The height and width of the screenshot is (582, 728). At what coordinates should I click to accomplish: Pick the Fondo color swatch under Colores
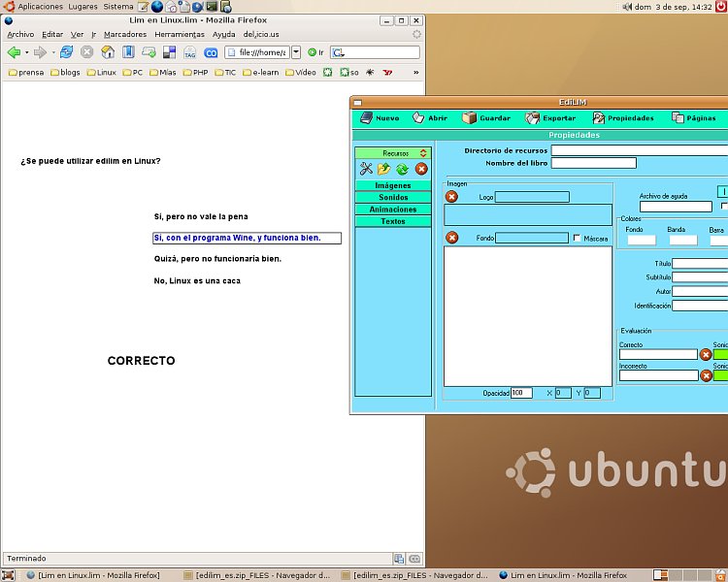click(642, 240)
